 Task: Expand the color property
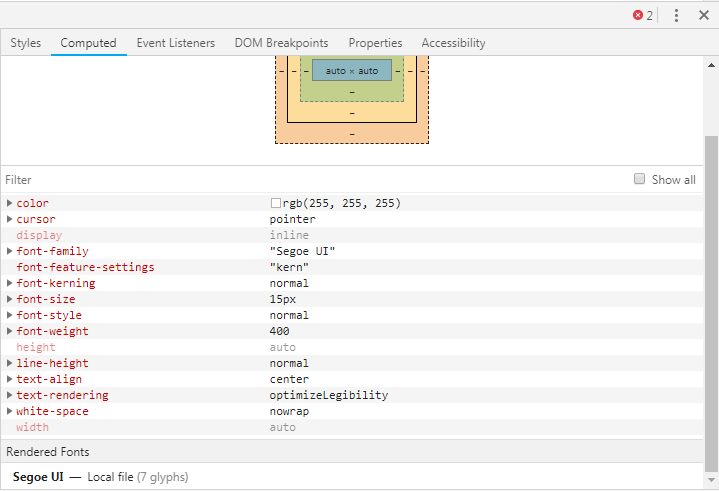click(10, 203)
